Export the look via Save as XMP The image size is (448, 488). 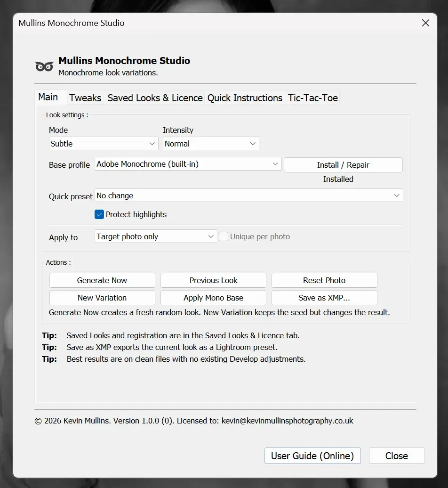coord(324,297)
